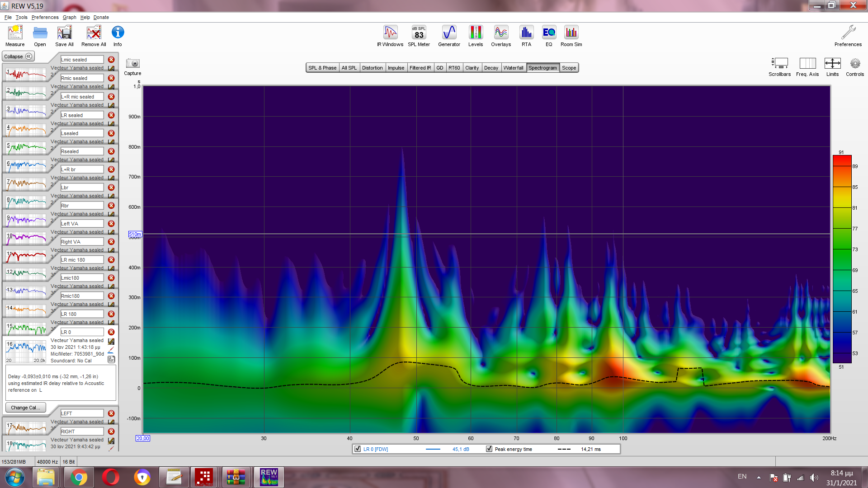
Task: Switch to the Waterfall tab
Action: point(513,68)
